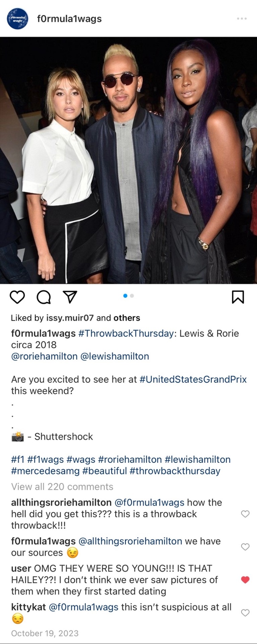
Task: View issy.muir07 in the liked-by line
Action: pos(70,318)
